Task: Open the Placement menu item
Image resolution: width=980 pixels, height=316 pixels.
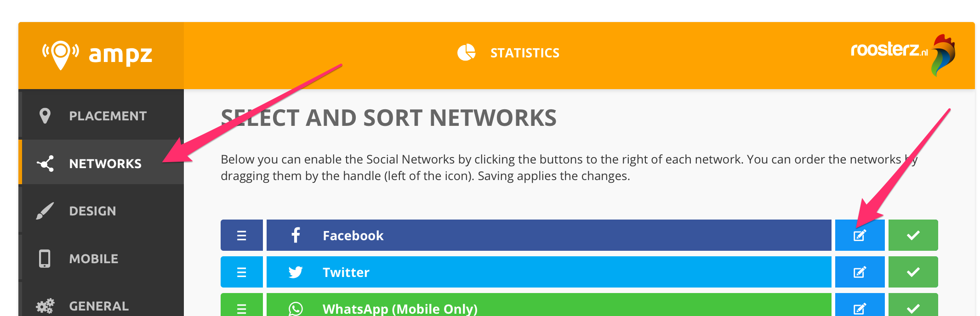Action: pyautogui.click(x=108, y=116)
